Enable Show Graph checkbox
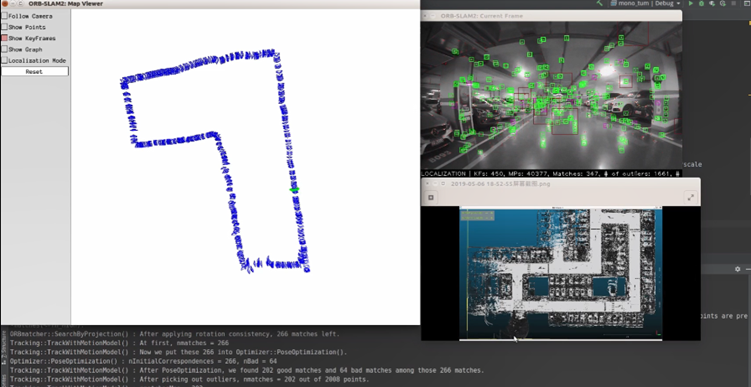Image resolution: width=751 pixels, height=387 pixels. click(x=4, y=49)
